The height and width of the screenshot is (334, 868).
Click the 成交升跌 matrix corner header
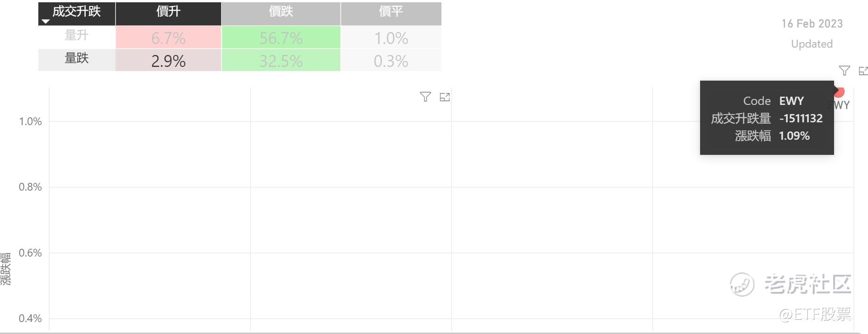[x=77, y=11]
